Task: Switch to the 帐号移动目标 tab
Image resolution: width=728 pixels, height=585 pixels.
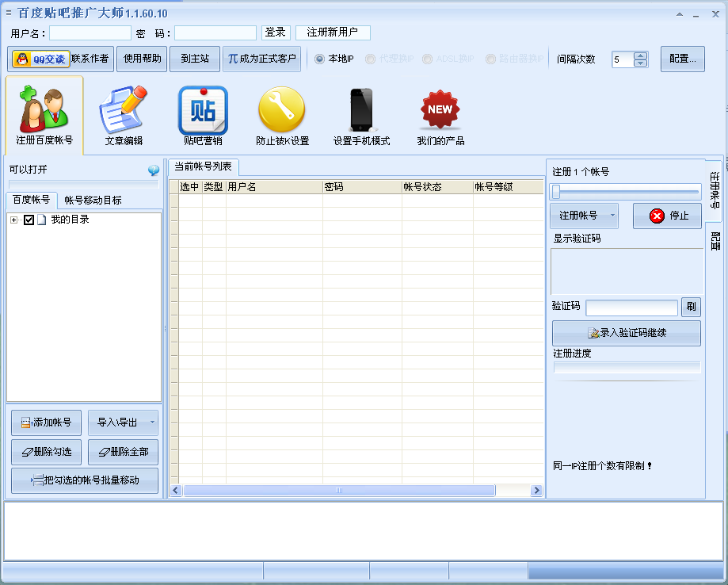Action: pos(93,200)
